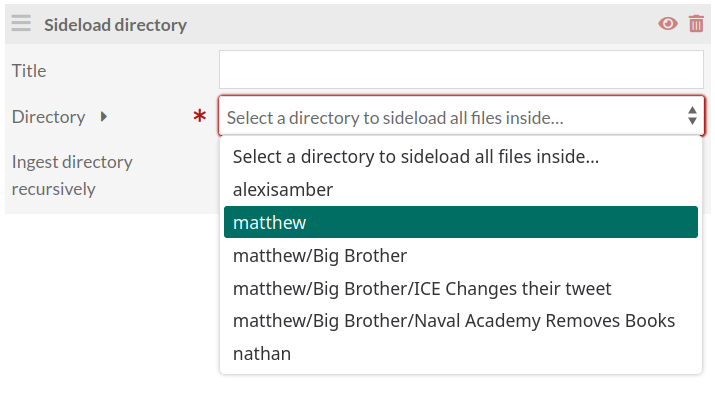715x394 pixels.
Task: Click the Directory field label
Action: (48, 117)
